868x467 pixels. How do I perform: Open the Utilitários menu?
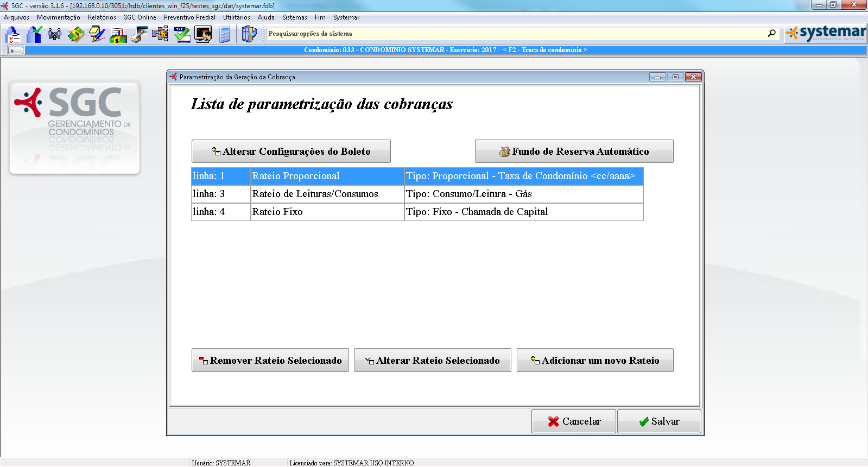236,17
